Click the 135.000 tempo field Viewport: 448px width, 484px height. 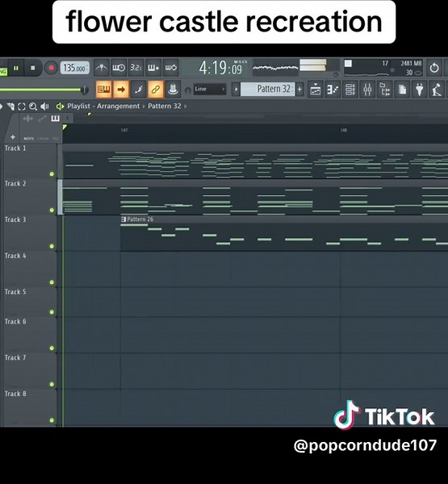pos(75,68)
